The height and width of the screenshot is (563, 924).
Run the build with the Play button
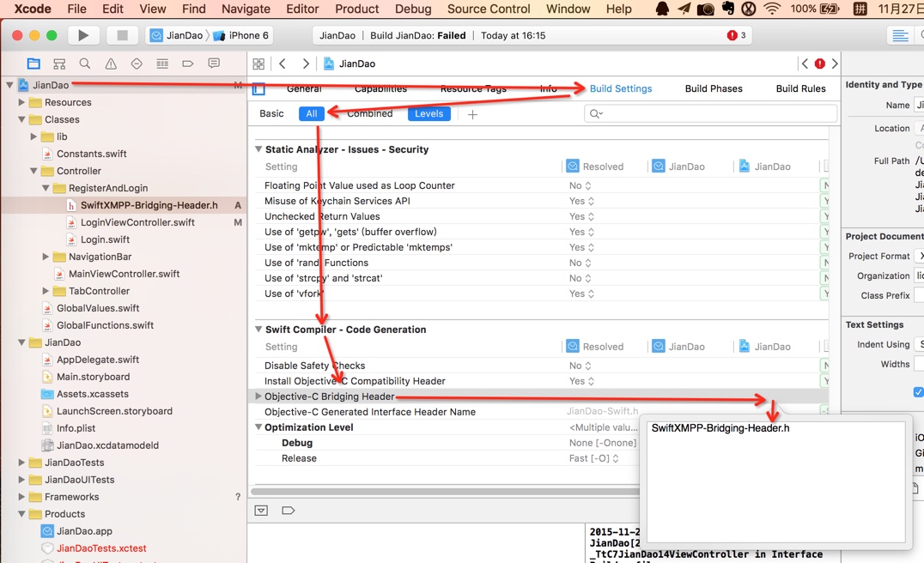click(83, 35)
